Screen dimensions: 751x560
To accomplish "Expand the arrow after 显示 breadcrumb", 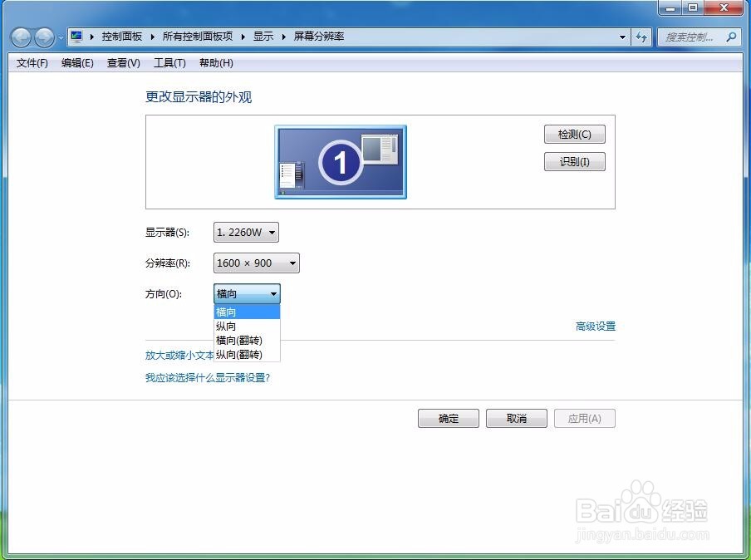I will [x=283, y=37].
